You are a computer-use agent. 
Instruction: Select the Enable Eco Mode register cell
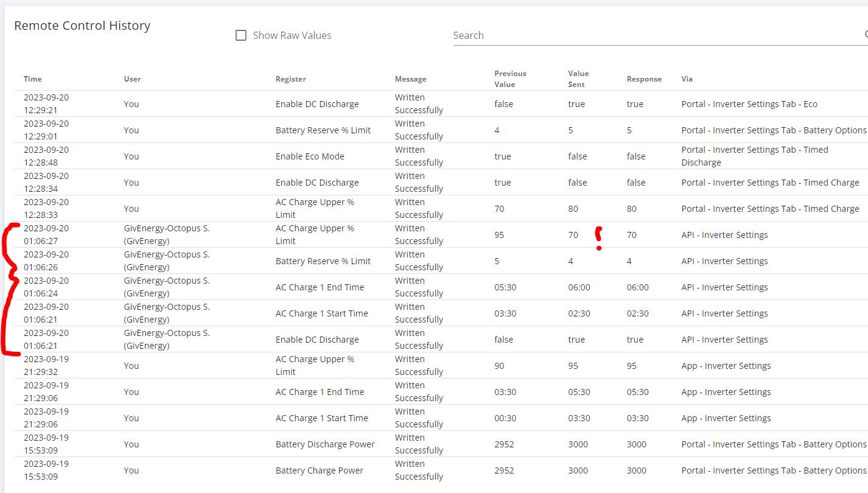pos(310,156)
